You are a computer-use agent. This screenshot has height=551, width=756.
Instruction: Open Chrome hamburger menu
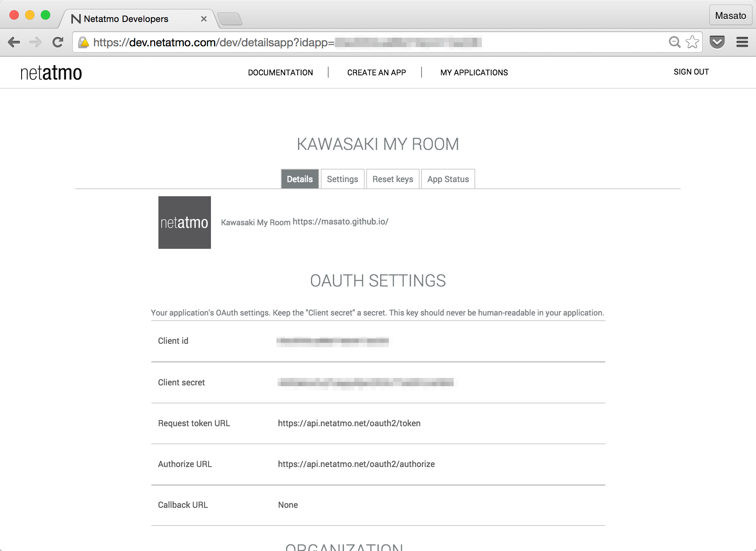pyautogui.click(x=742, y=42)
